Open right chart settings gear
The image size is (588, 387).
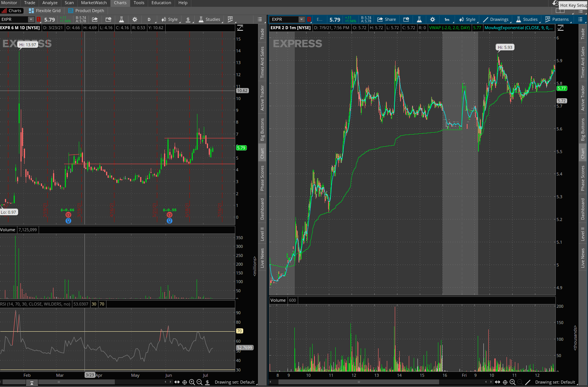[x=432, y=19]
